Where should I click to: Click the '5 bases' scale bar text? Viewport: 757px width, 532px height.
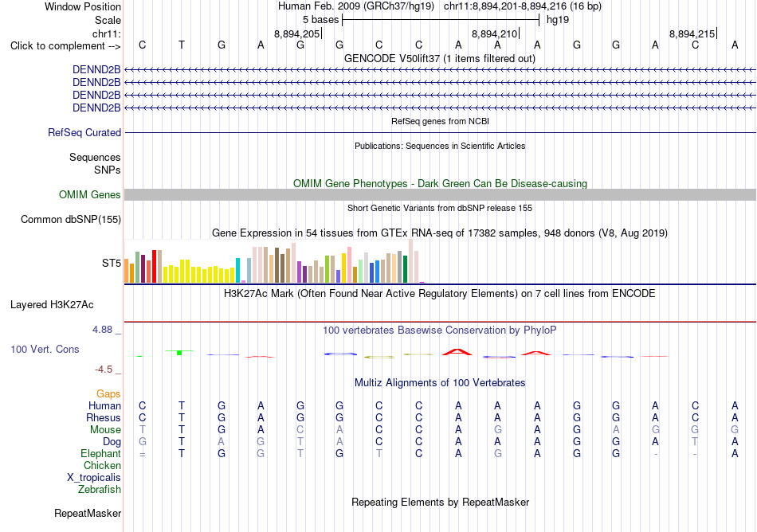tap(320, 20)
